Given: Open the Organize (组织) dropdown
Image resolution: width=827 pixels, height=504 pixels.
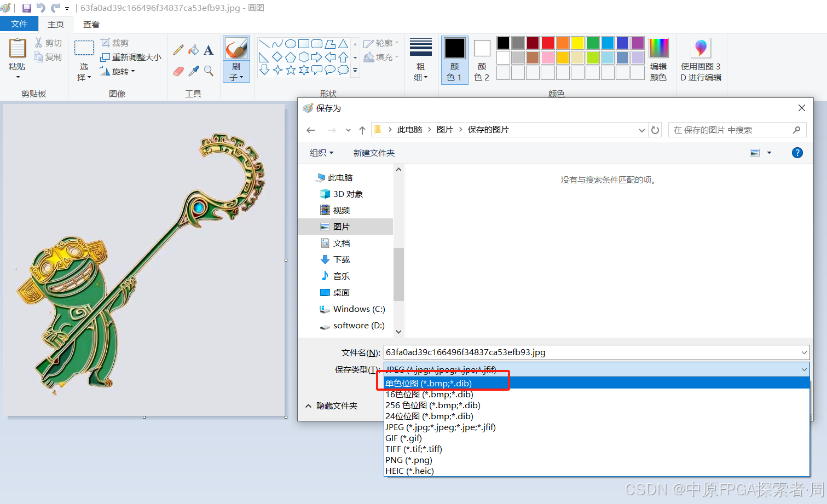Looking at the screenshot, I should (321, 153).
